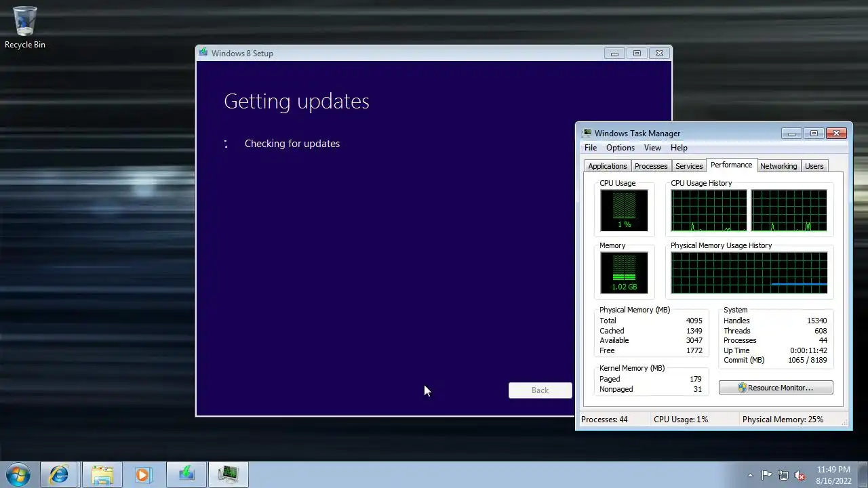Screen dimensions: 868x488
Task: Close the Task Manager window
Action: tap(837, 134)
